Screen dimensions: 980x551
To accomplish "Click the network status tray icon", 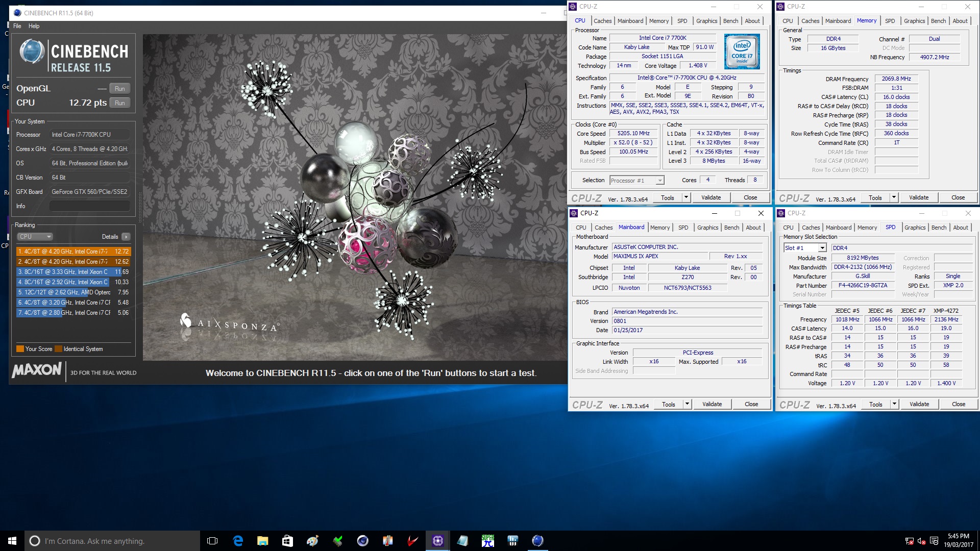I will click(909, 541).
